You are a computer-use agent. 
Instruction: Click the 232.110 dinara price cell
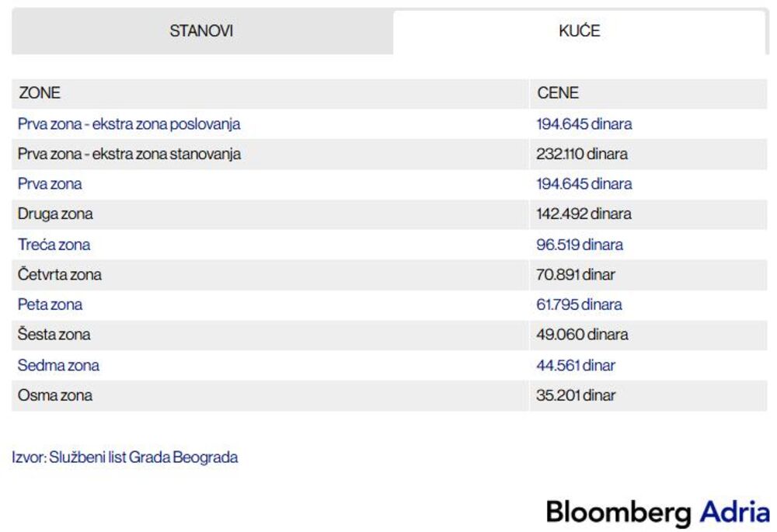pos(582,155)
